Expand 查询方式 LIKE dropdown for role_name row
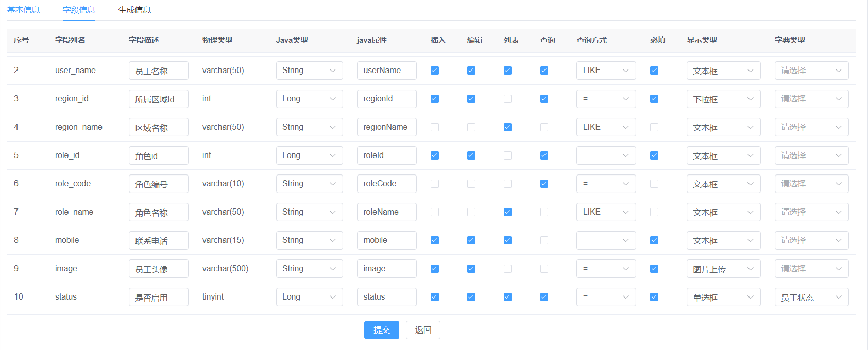Screen dimensions: 868x350 (x=606, y=212)
